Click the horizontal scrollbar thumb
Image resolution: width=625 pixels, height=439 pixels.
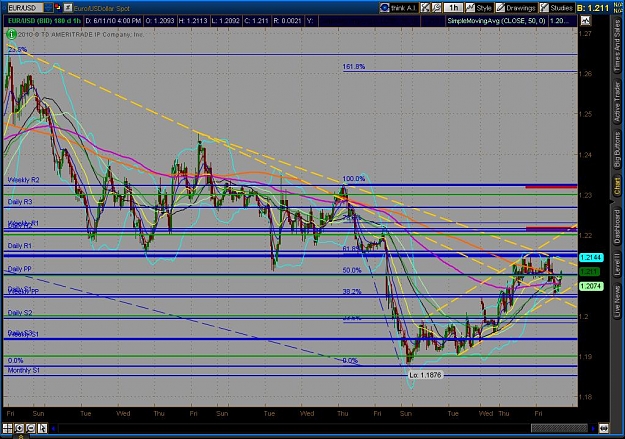(559, 428)
